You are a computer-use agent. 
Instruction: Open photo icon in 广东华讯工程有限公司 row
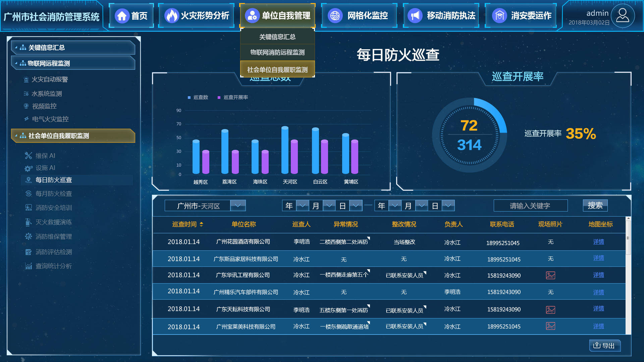[x=550, y=276]
